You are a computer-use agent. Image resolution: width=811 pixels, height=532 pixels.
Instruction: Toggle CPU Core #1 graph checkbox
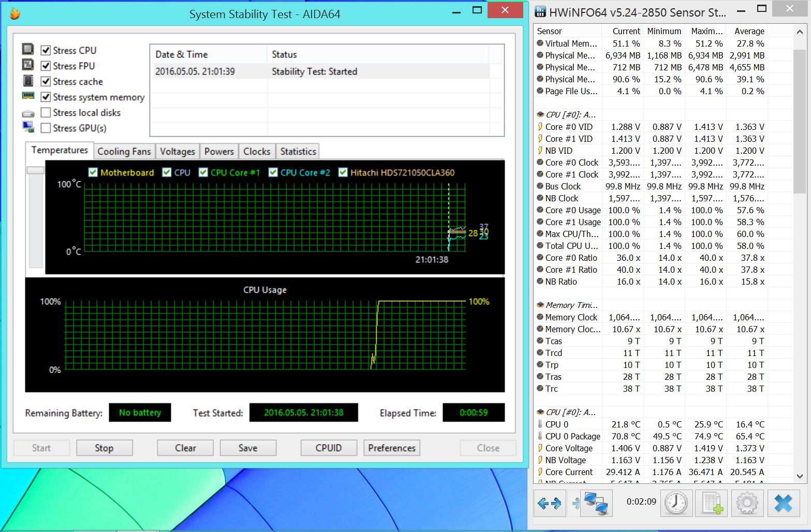(203, 172)
